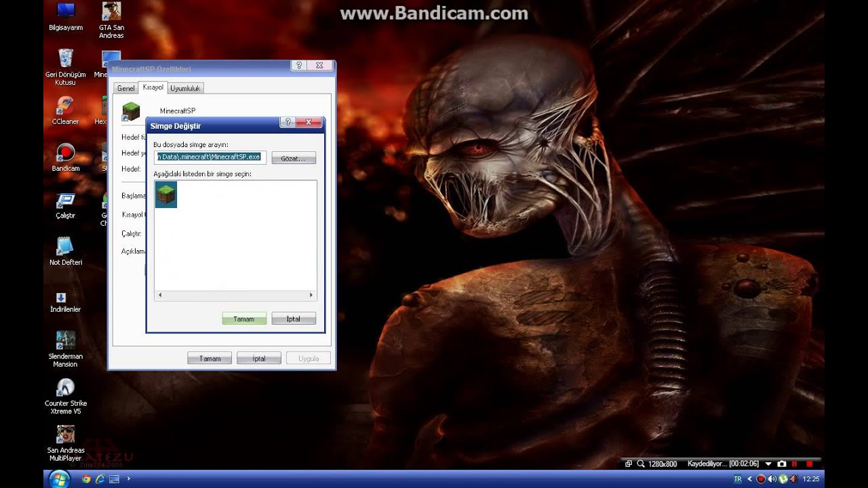Click the Kaydediliyor recording status text
Image resolution: width=868 pixels, height=488 pixels.
(x=707, y=464)
